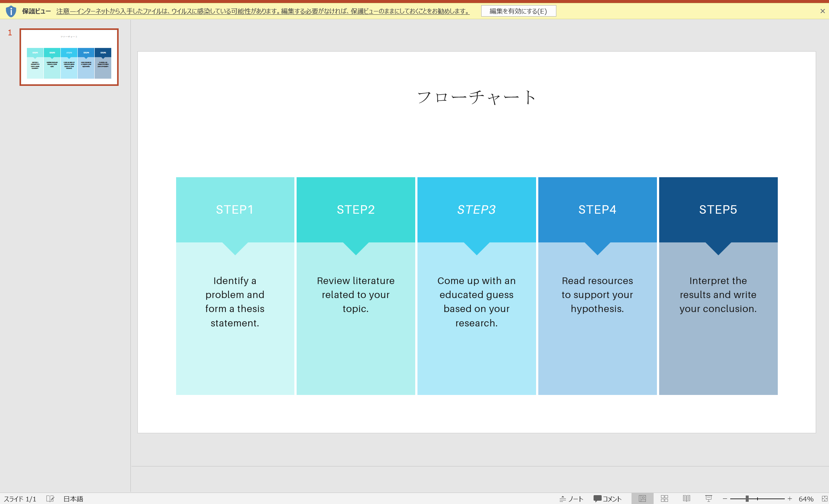Open the accessibility checker in the status bar
The height and width of the screenshot is (504, 829).
[x=50, y=498]
